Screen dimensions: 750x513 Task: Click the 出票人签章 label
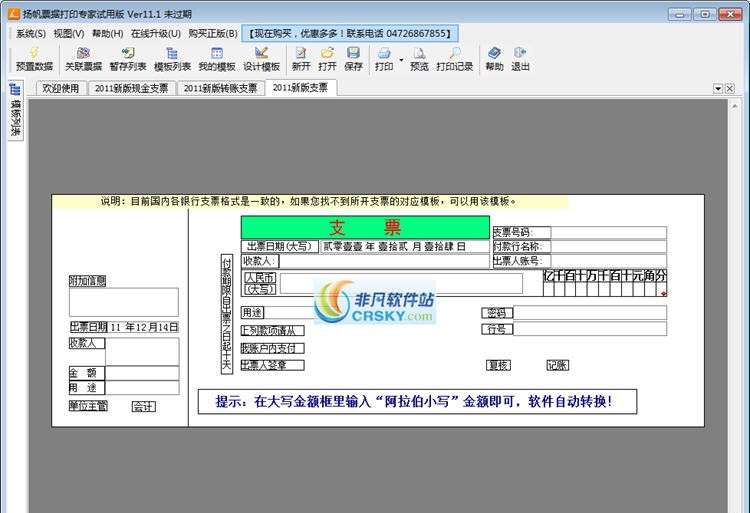pos(272,365)
